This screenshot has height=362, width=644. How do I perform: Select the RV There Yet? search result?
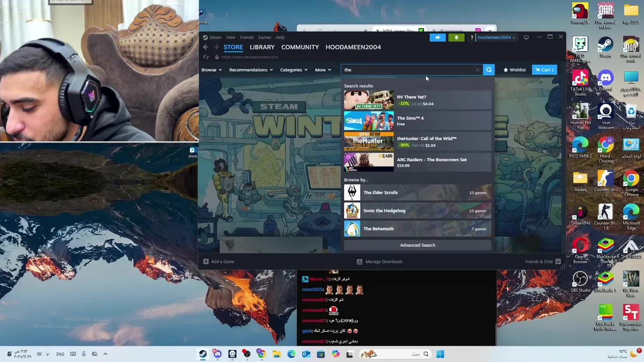point(418,100)
